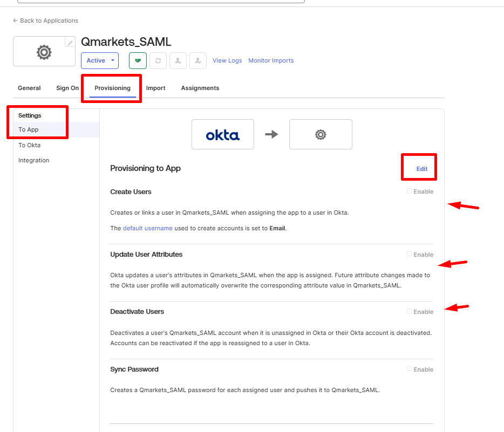Click the Qmarkets_SAML gear logo thumbnail

44,51
